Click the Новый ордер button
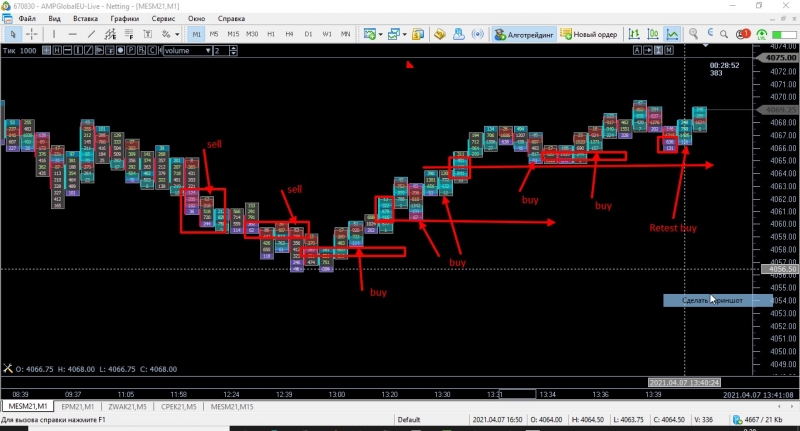Viewport: 800px width, 431px height. 589,34
